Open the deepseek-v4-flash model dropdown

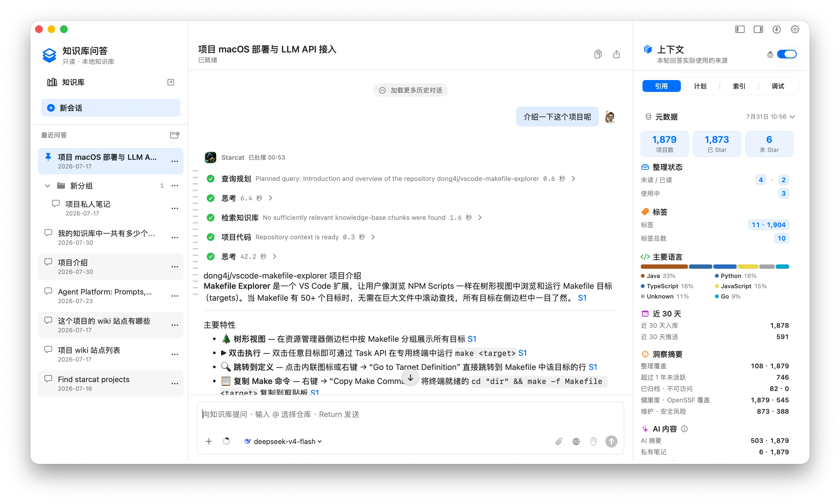[283, 441]
